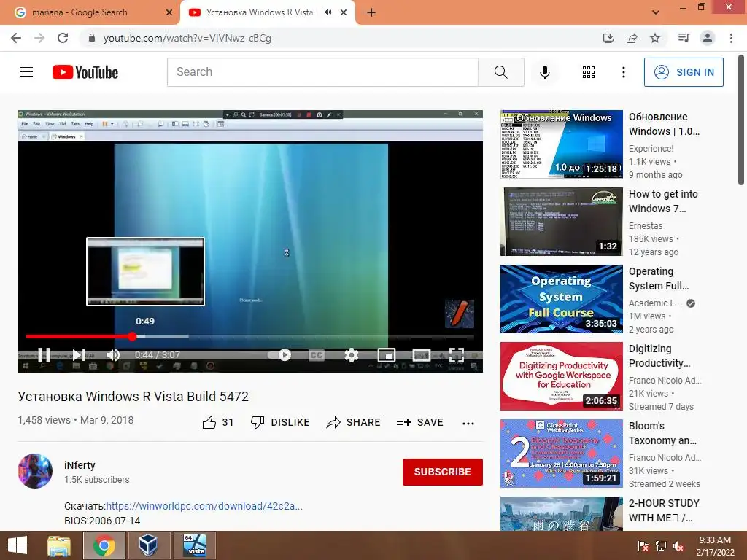Seek on the red video progress bar
The width and height of the screenshot is (747, 560).
(250, 336)
